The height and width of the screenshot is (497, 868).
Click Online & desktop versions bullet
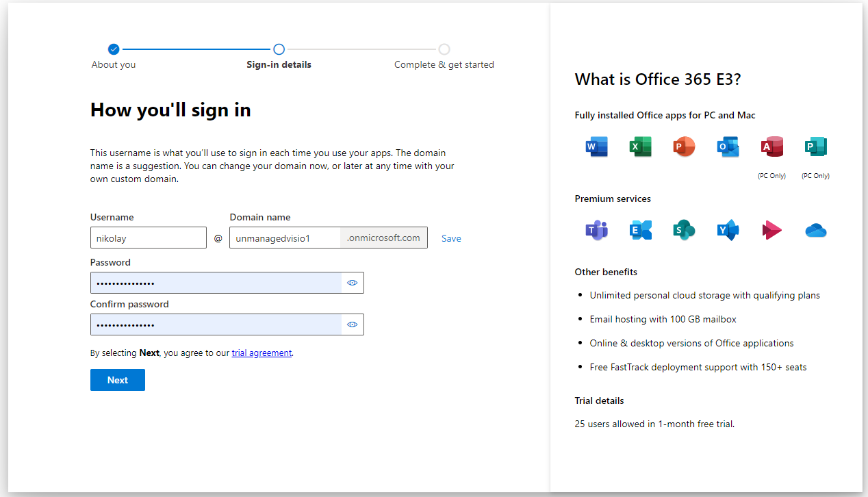click(x=692, y=343)
